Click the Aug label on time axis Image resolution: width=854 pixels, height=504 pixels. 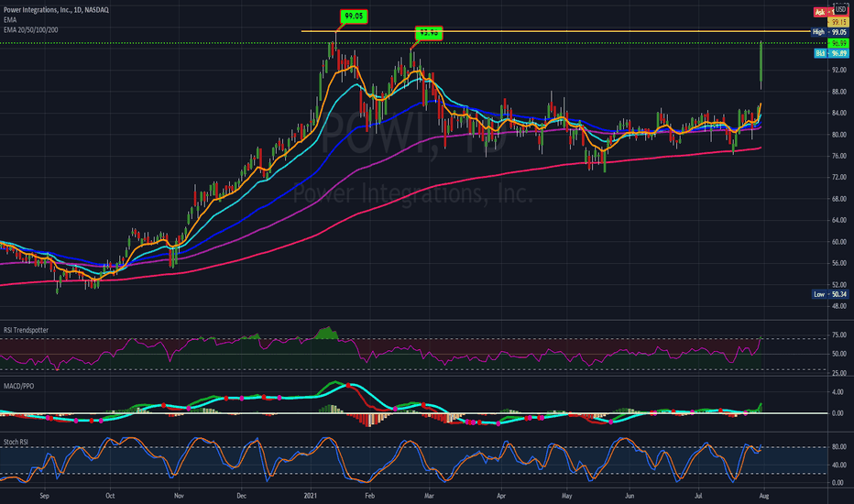(763, 497)
